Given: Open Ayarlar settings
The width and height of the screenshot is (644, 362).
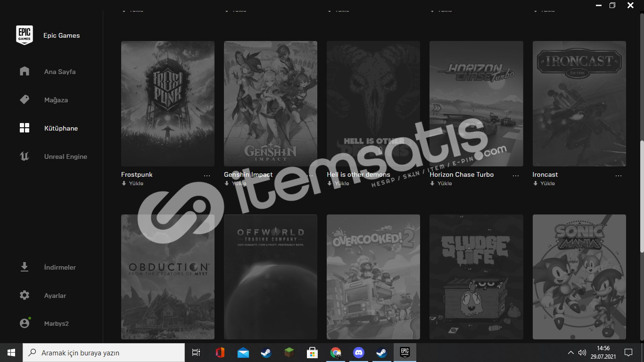Looking at the screenshot, I should tap(55, 296).
